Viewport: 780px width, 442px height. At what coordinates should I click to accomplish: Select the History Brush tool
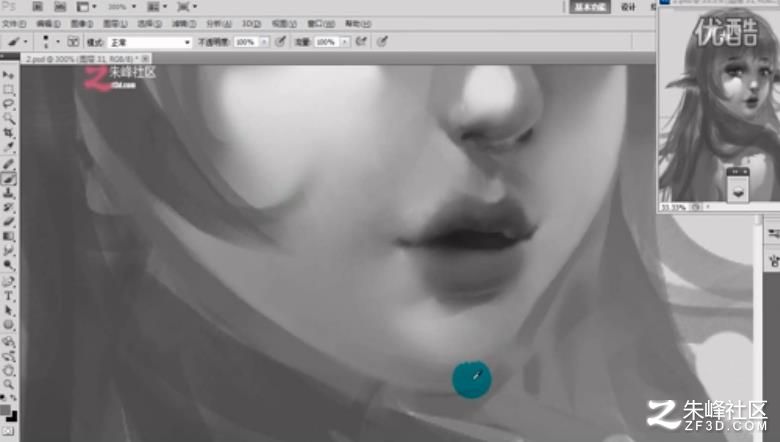(8, 207)
